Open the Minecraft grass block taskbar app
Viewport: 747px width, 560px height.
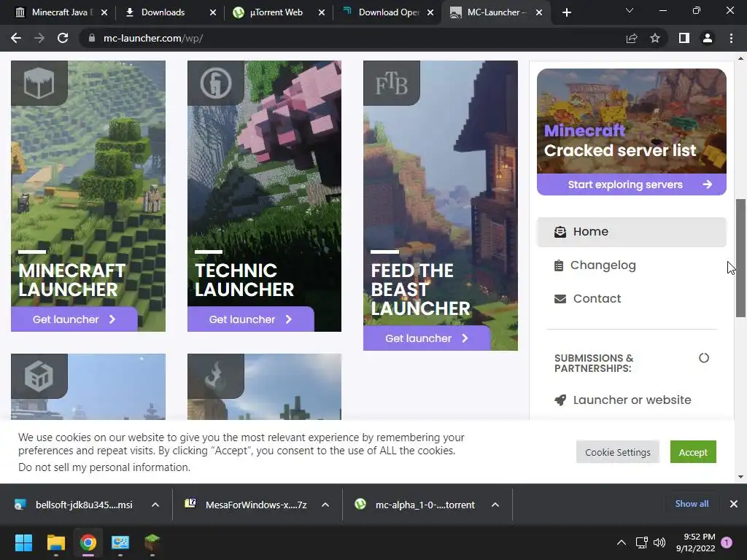click(x=152, y=542)
